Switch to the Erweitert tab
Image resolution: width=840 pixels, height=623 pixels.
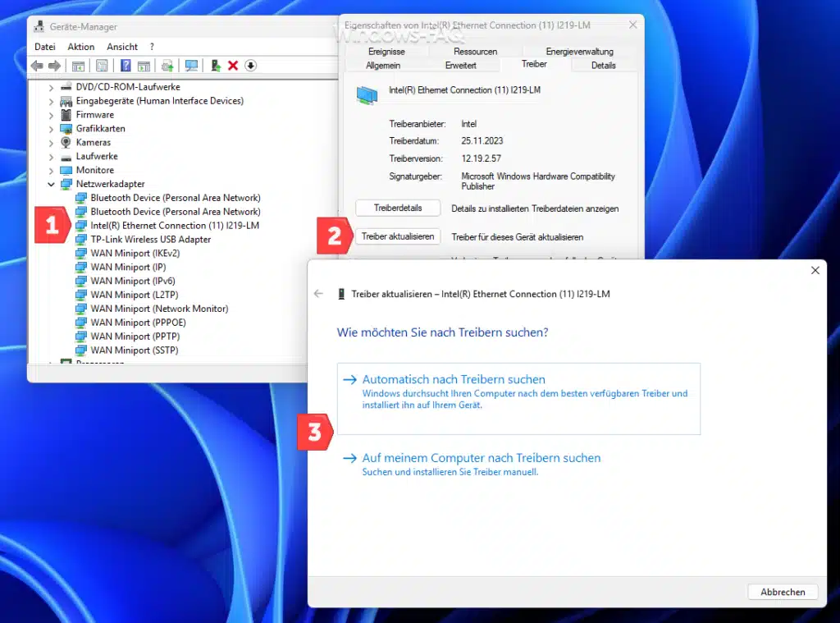pos(460,66)
